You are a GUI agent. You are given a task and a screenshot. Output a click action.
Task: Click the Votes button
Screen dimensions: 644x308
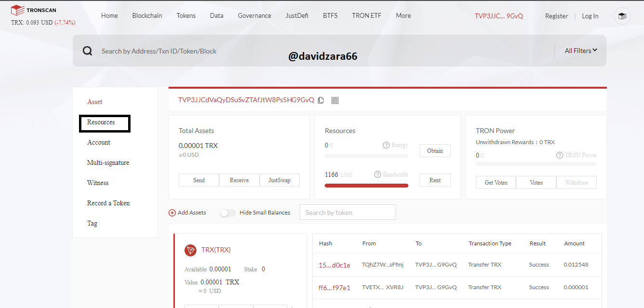pyautogui.click(x=536, y=182)
